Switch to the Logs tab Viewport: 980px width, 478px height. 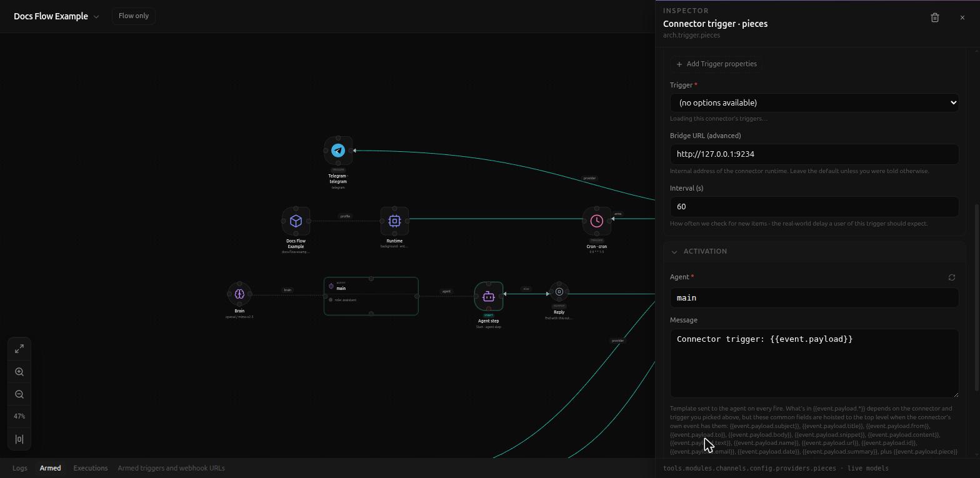click(20, 468)
